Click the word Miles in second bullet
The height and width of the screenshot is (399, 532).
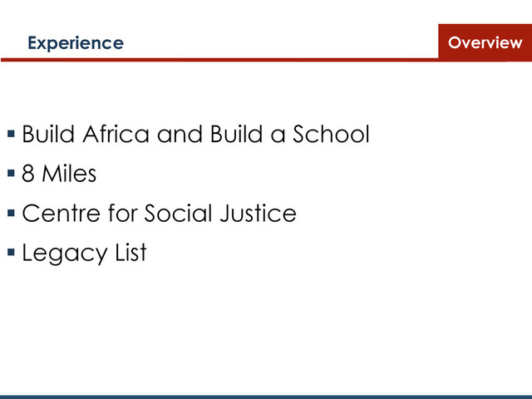point(69,174)
